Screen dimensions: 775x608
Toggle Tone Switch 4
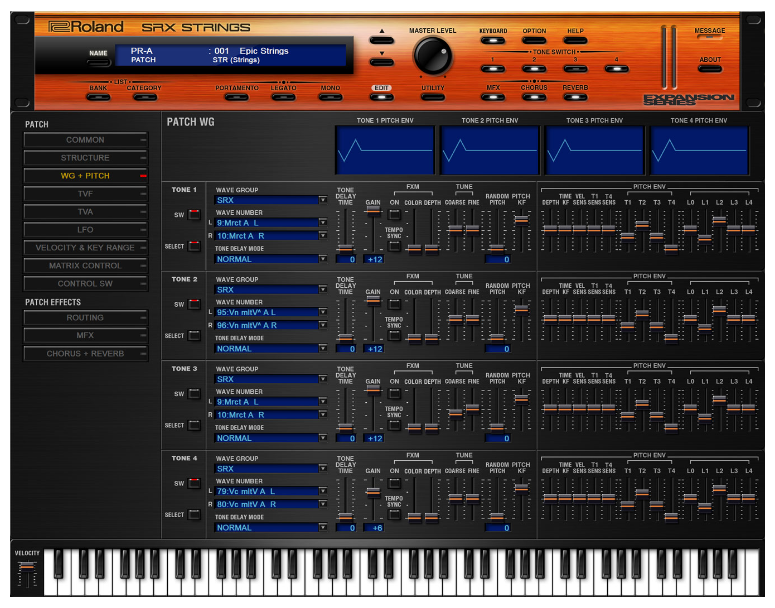[616, 69]
